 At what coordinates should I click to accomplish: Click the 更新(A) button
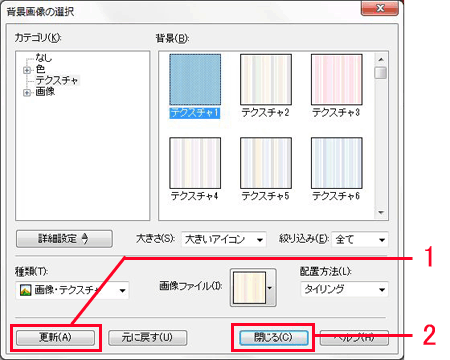(x=55, y=337)
